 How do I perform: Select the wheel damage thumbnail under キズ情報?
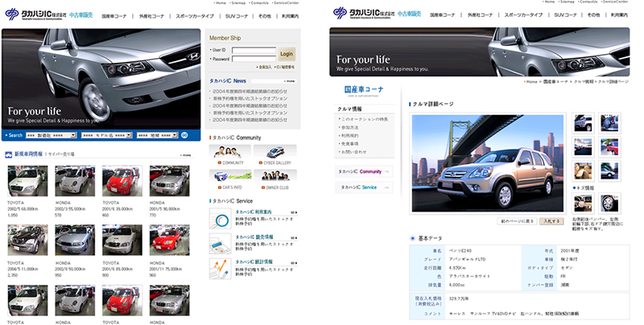(x=609, y=203)
